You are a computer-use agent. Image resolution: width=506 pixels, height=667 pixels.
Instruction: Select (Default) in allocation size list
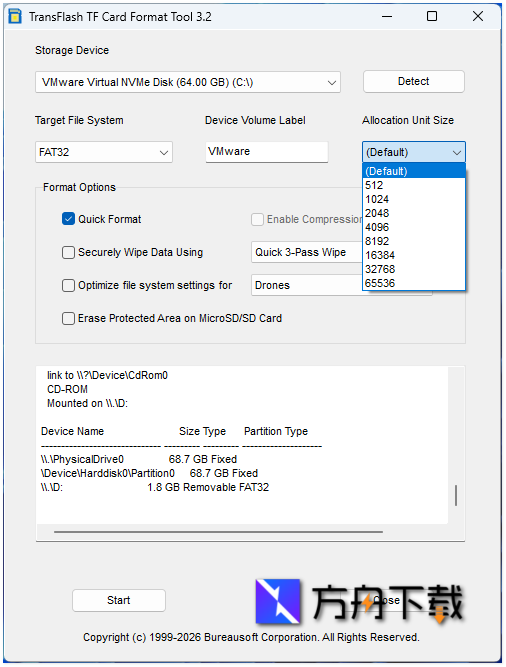413,171
